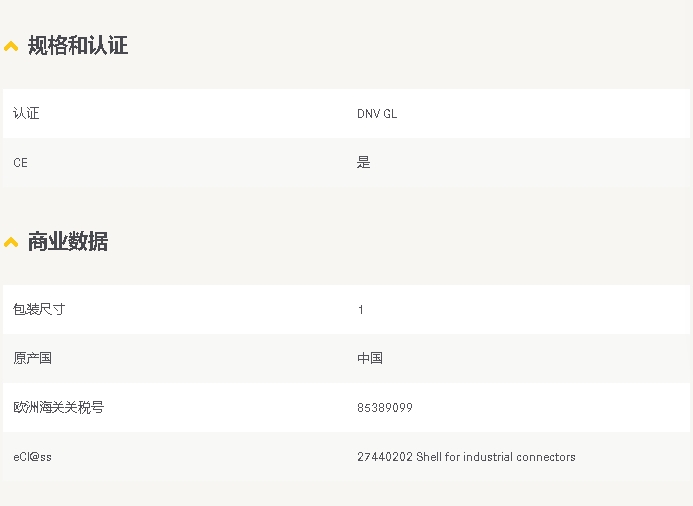
Task: Click the tariff number 85389099
Action: pos(385,408)
